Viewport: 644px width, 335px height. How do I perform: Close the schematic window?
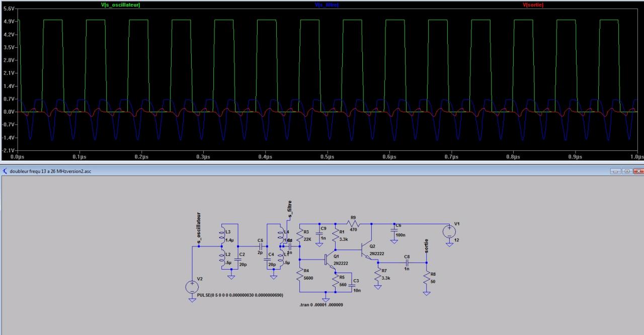638,171
